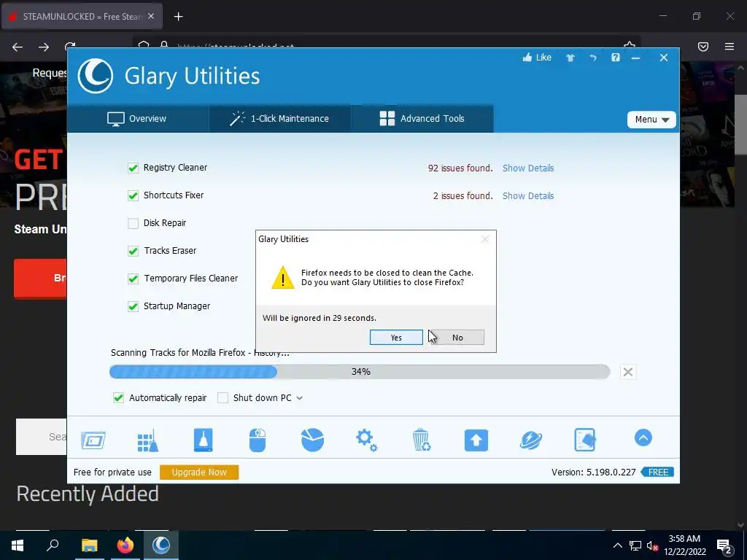Open the skin (shirt) icon in title bar

[x=570, y=58]
